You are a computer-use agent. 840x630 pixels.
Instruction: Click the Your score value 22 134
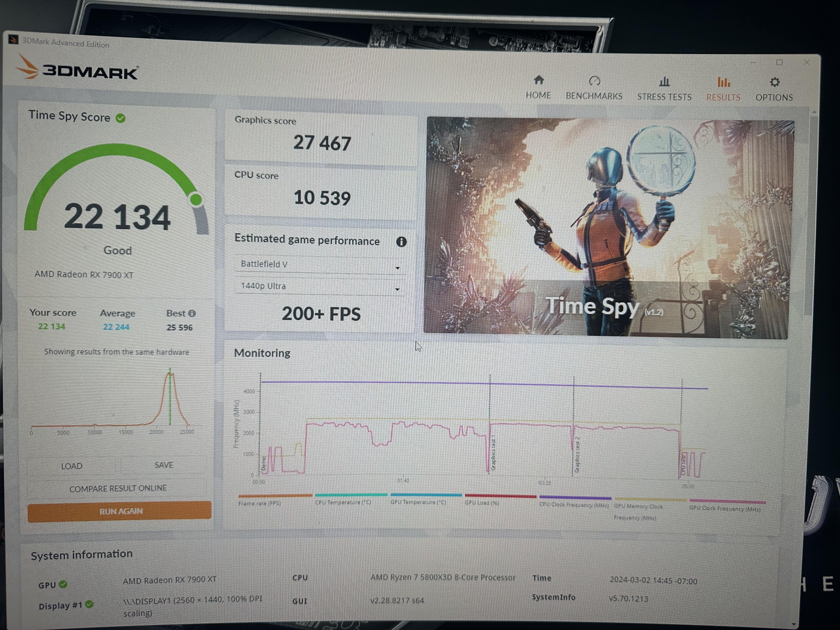(52, 326)
